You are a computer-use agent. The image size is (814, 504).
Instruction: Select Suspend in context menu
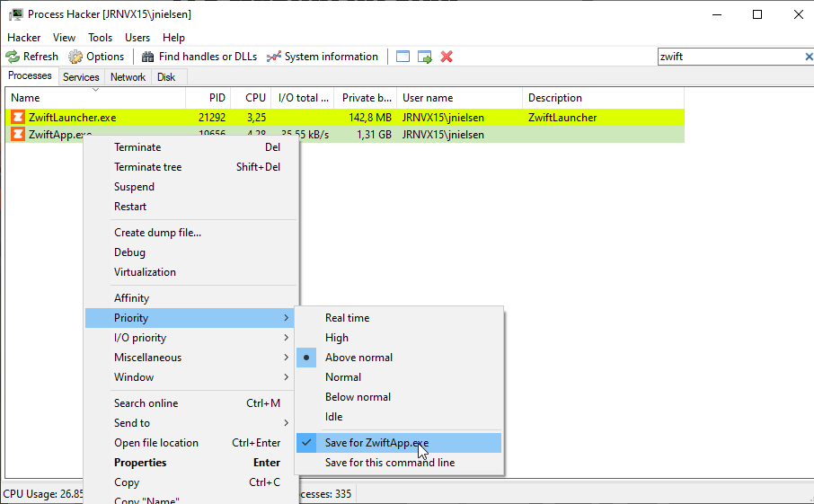point(190,187)
